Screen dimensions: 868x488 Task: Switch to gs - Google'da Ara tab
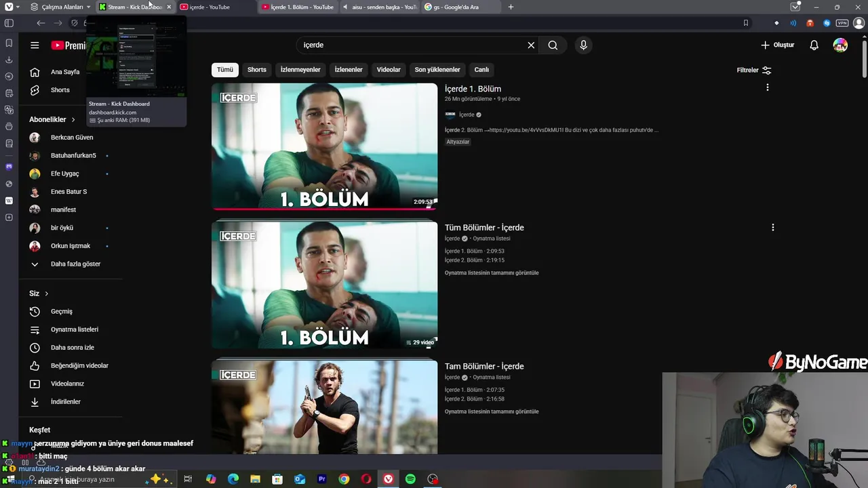[461, 7]
